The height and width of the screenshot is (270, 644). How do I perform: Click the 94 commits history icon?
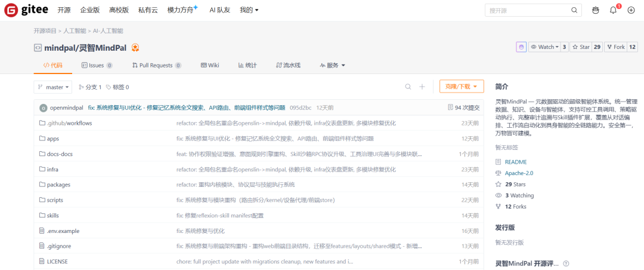point(451,108)
